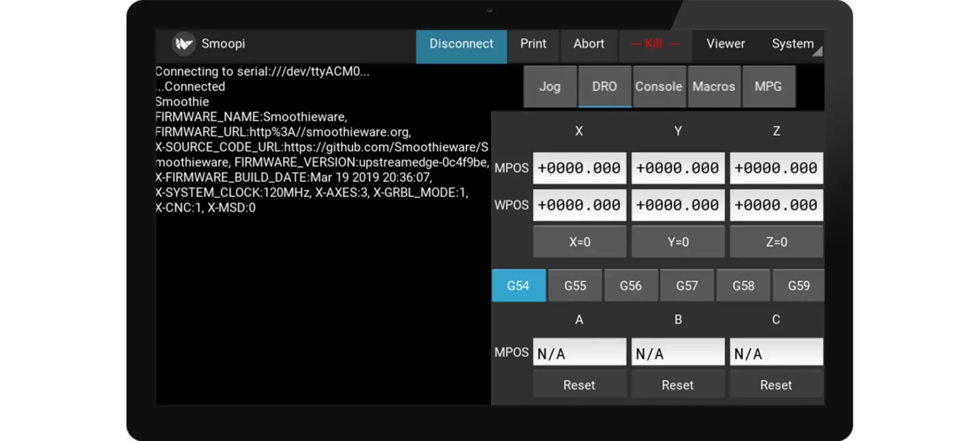This screenshot has width=980, height=441.
Task: Switch to the MPG tab
Action: (768, 87)
